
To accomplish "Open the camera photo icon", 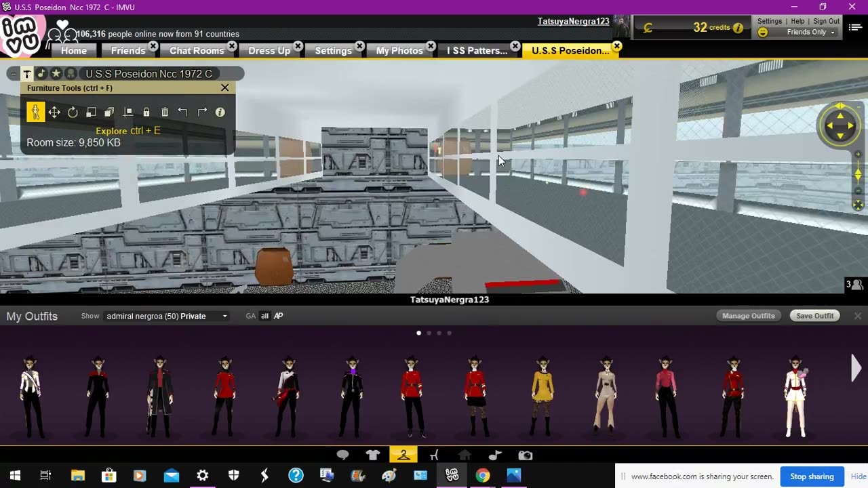I will tap(526, 455).
